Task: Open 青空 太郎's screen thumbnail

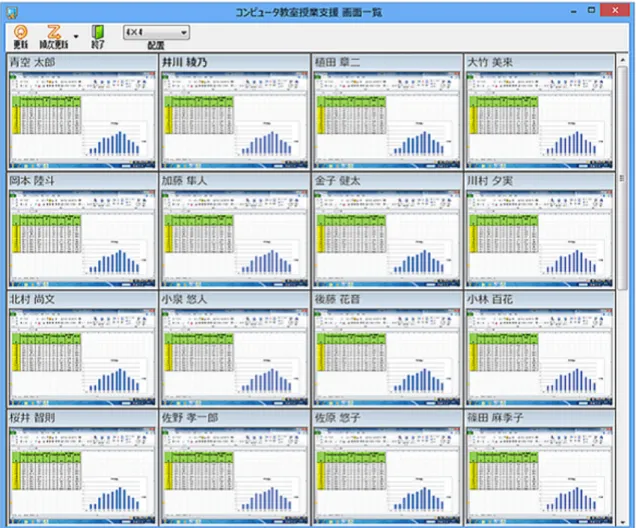Action: (x=82, y=120)
